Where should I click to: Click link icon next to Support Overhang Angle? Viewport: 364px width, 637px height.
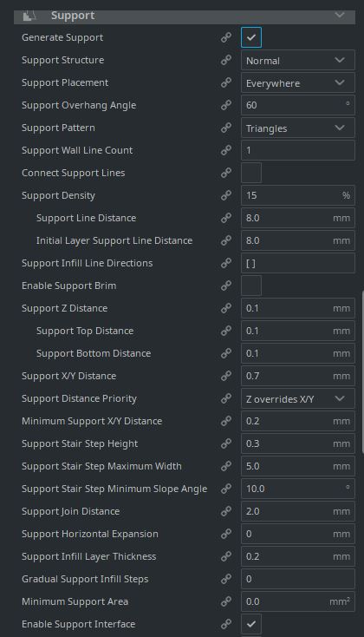click(x=226, y=105)
